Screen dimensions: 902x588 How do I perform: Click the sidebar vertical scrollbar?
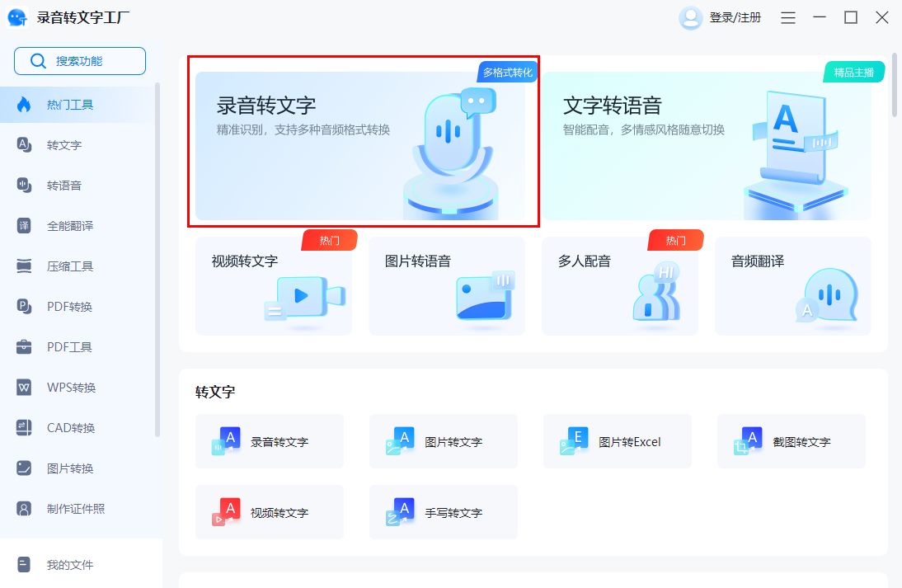click(x=157, y=260)
